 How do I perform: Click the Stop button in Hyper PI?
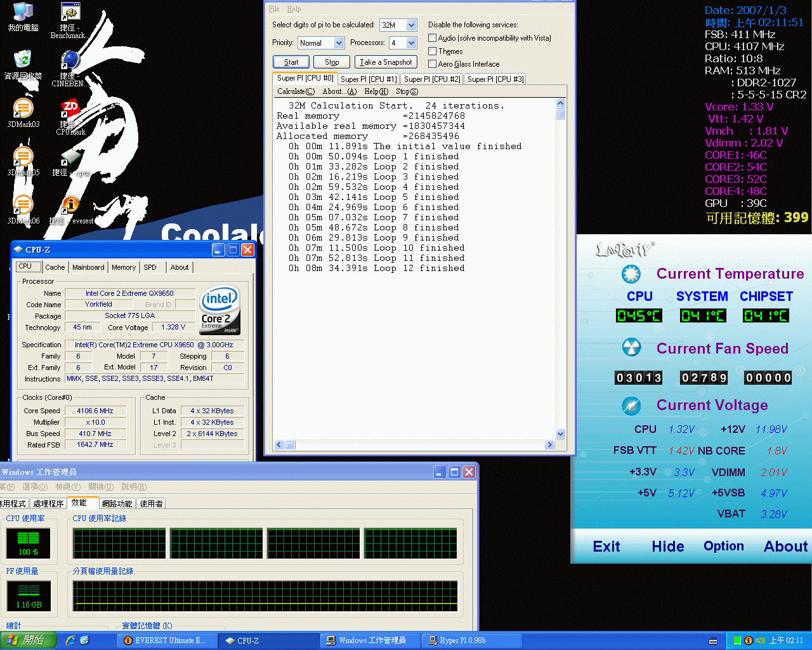tap(332, 62)
